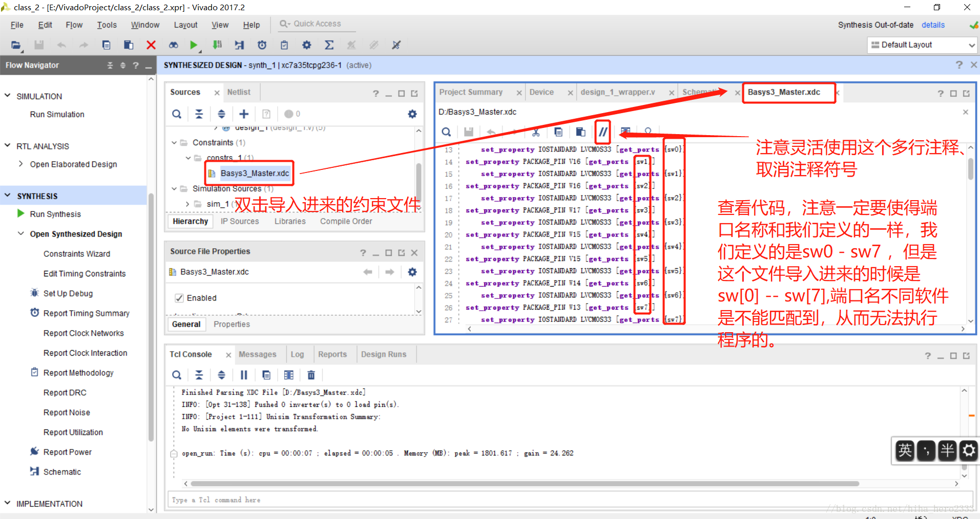Screen dimensions: 980x519
Task: Open main toolbar Settings gear icon
Action: coord(306,45)
